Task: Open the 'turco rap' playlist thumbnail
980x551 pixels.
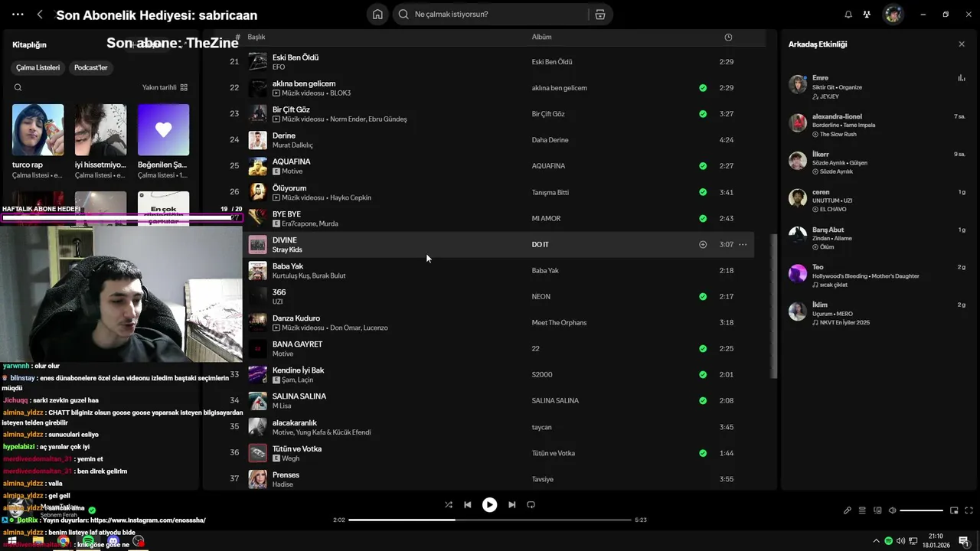Action: [x=38, y=129]
